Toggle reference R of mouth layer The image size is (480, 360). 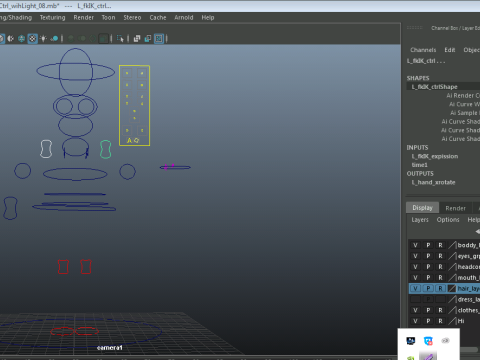tap(441, 278)
